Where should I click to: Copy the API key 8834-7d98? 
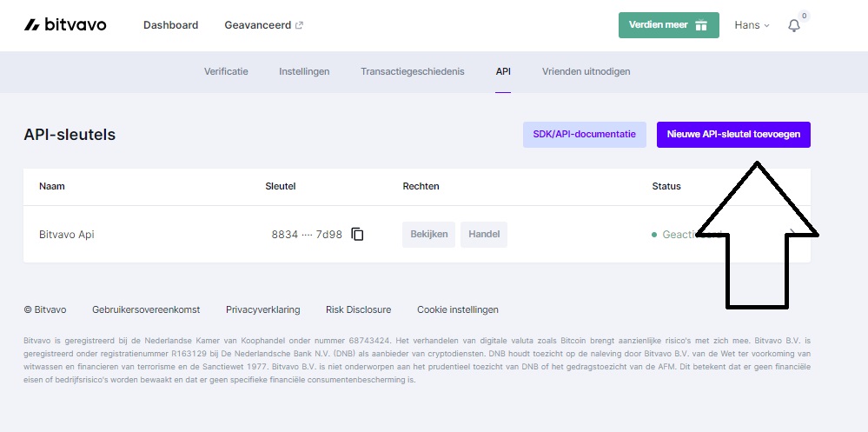[x=357, y=235]
